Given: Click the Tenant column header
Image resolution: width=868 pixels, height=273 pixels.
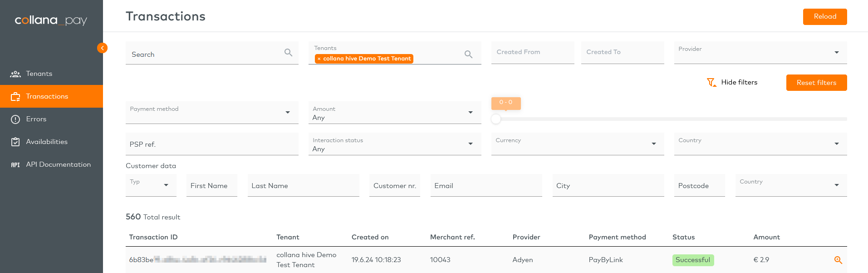Looking at the screenshot, I should [x=288, y=237].
